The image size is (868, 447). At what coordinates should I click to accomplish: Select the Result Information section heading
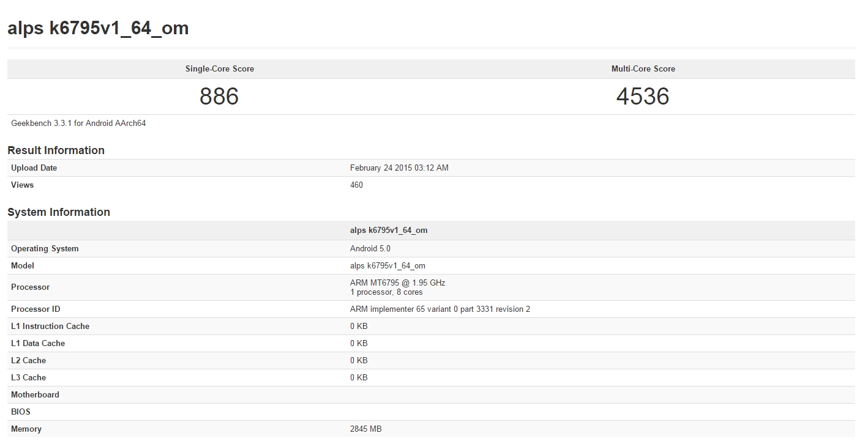pyautogui.click(x=56, y=150)
